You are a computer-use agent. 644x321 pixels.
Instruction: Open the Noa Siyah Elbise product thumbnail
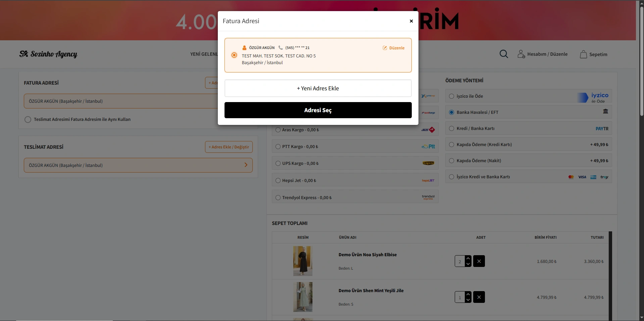(302, 261)
